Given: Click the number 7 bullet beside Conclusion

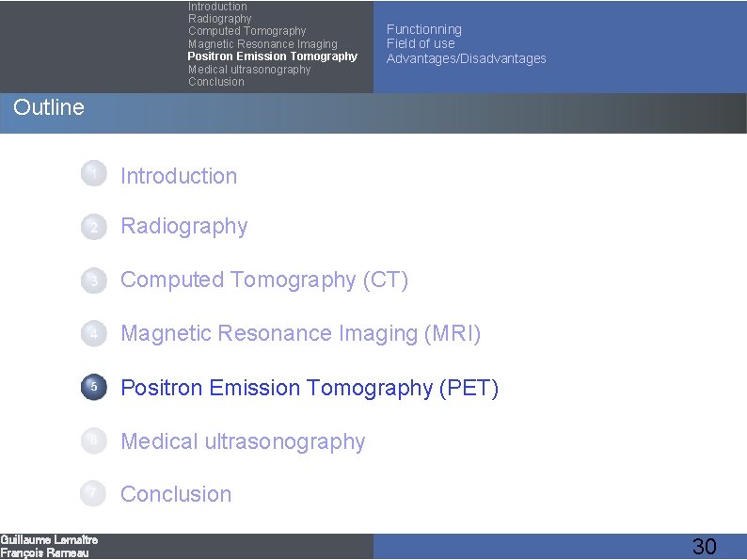Looking at the screenshot, I should point(93,493).
